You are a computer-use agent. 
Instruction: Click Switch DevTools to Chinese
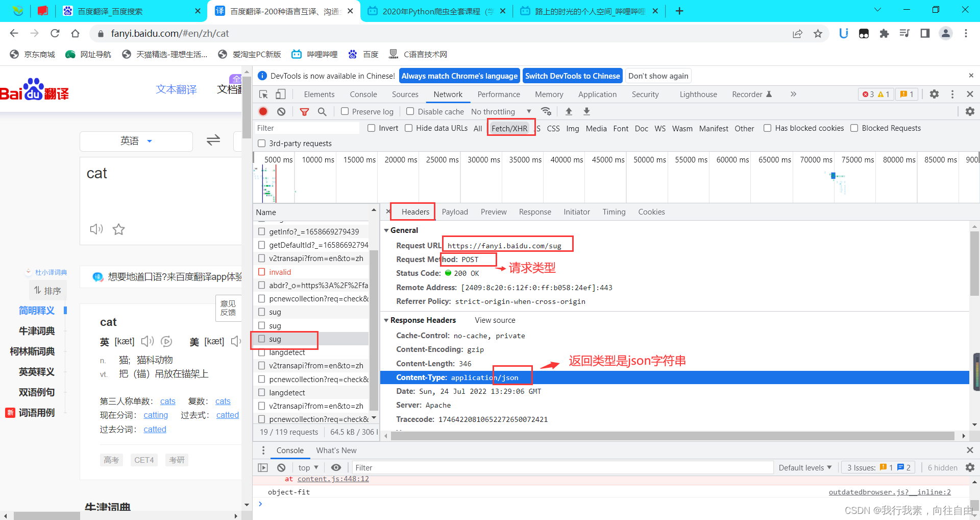pos(572,76)
